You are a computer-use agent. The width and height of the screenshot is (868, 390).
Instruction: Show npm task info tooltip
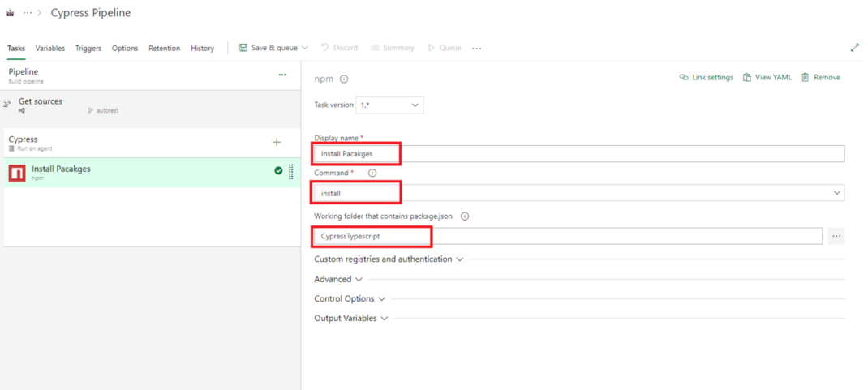[x=344, y=79]
